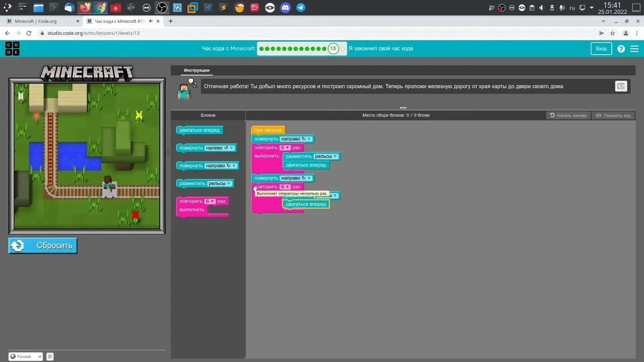
Task: Select the 'при запуске' start block
Action: point(268,130)
